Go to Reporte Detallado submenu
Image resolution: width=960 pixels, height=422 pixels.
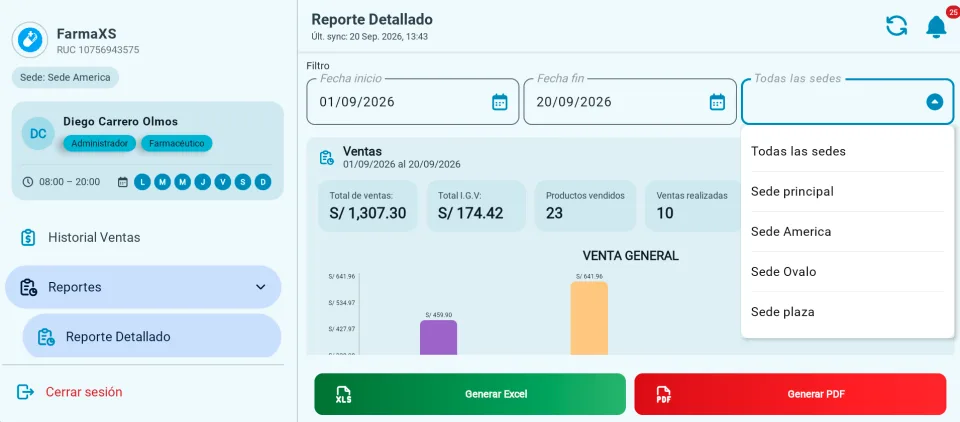point(152,337)
